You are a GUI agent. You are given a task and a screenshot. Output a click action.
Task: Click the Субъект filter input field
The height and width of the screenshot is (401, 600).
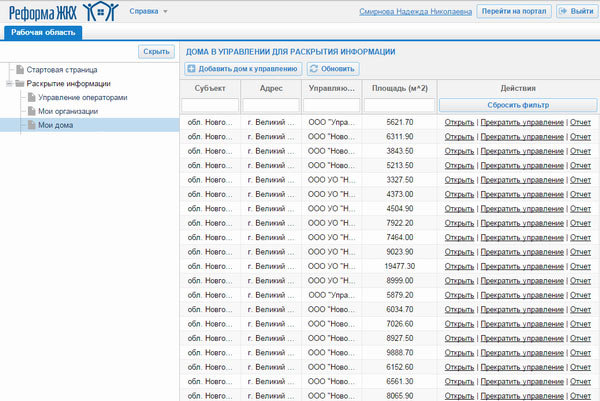coord(209,105)
